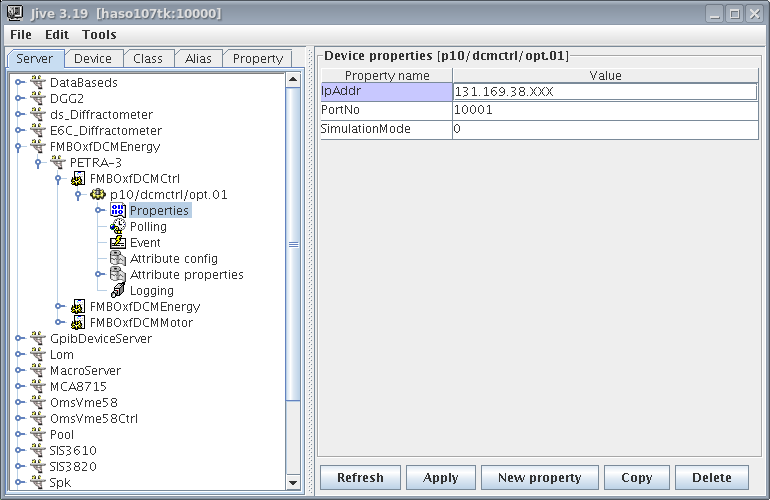Click the DGG2 server icon
The width and height of the screenshot is (770, 500).
pyautogui.click(x=38, y=98)
